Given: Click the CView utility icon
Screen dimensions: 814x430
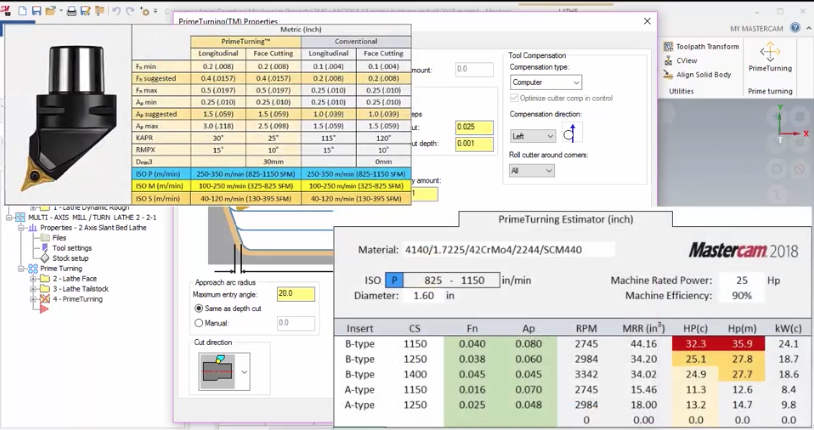Looking at the screenshot, I should click(669, 61).
